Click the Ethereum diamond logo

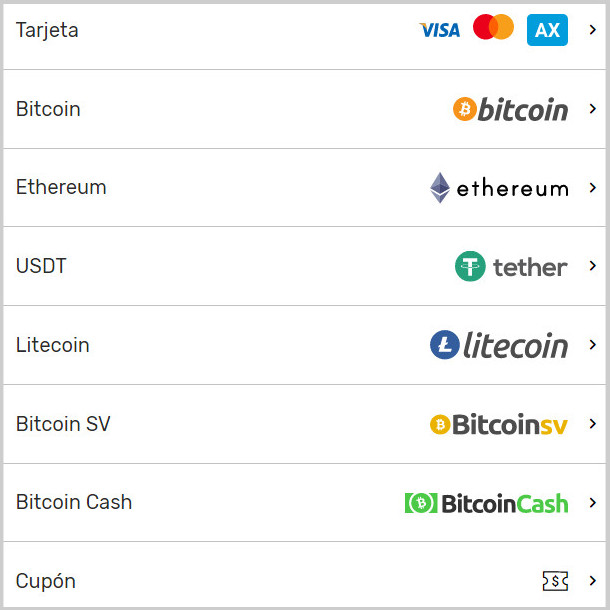click(440, 188)
